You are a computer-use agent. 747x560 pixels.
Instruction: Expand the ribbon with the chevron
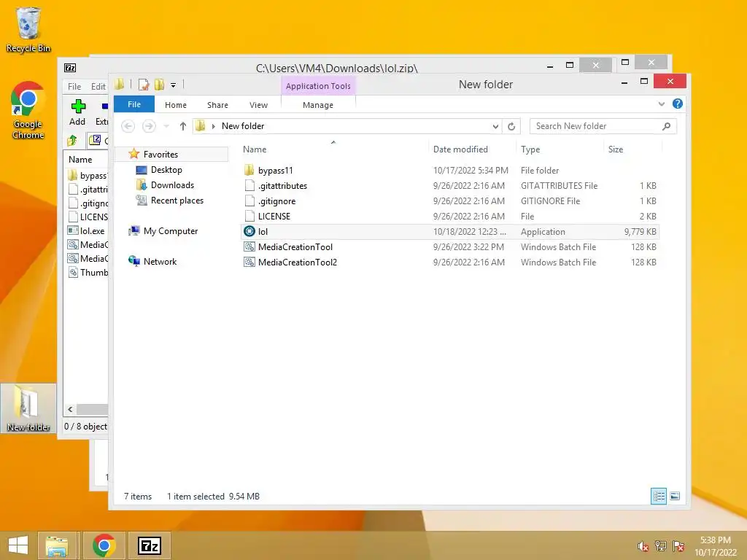coord(661,104)
